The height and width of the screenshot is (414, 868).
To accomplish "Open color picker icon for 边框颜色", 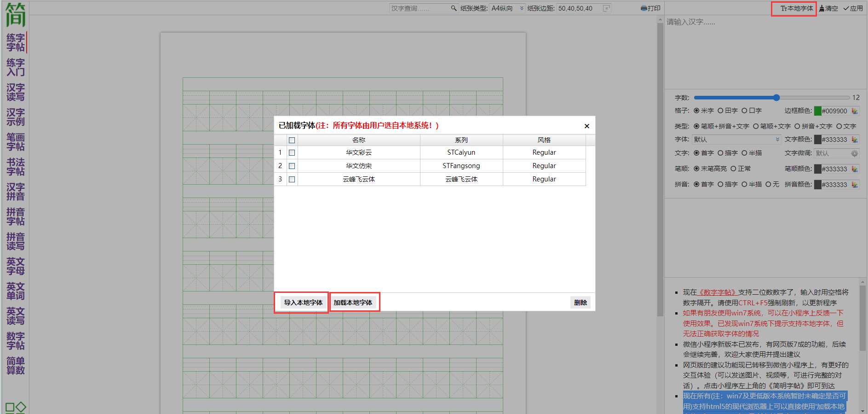I will (x=854, y=111).
